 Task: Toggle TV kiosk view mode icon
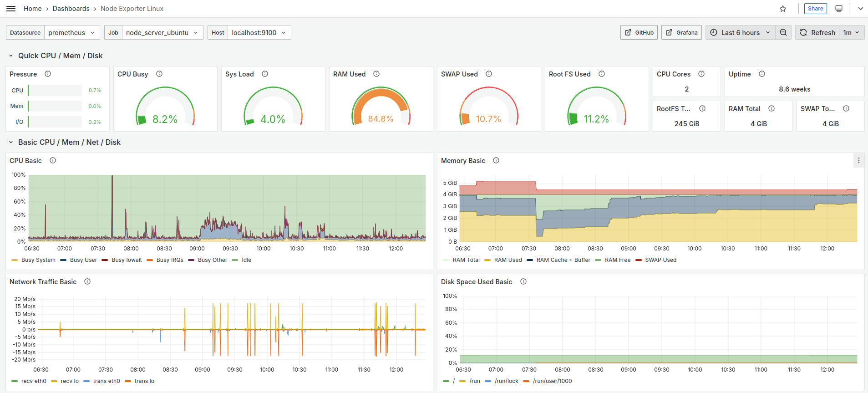coord(839,9)
